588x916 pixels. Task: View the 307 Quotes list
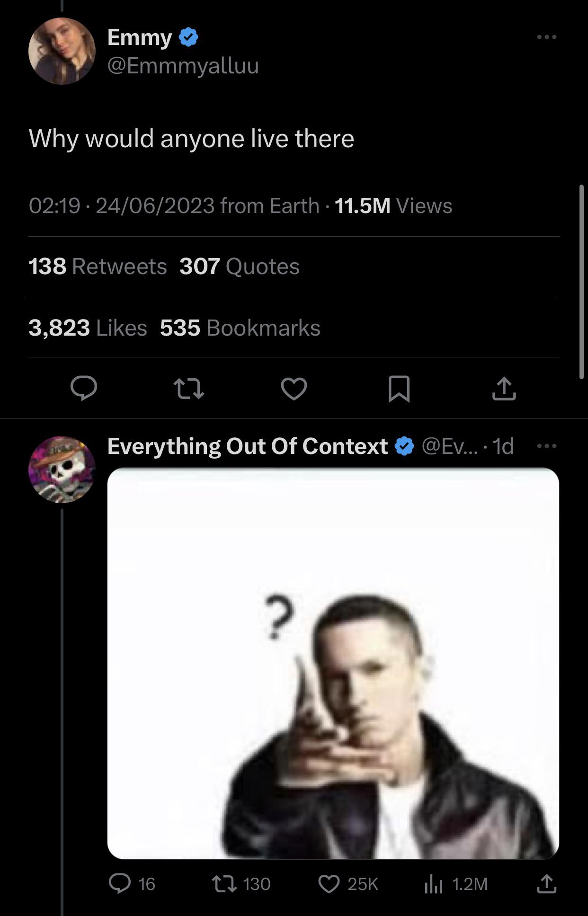[x=240, y=267]
